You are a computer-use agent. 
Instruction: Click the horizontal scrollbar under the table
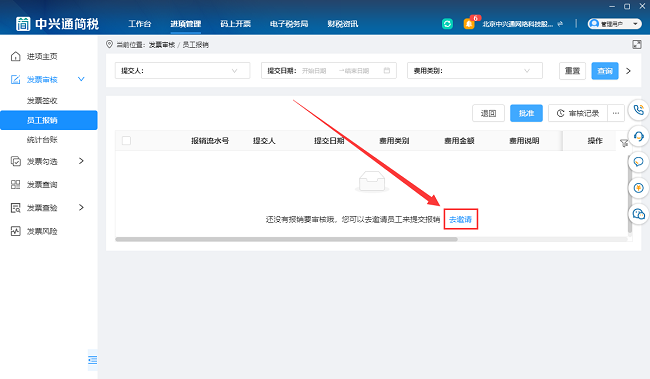tap(286, 239)
